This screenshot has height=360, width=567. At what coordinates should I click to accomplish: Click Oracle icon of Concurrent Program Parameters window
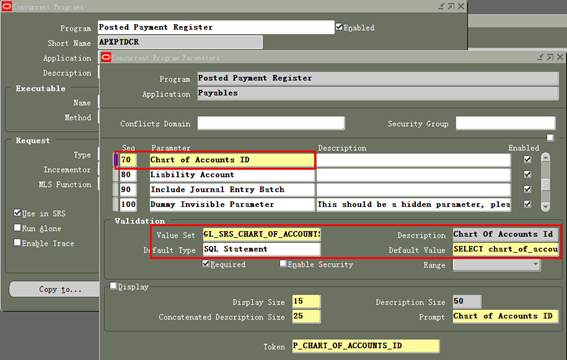pos(106,57)
